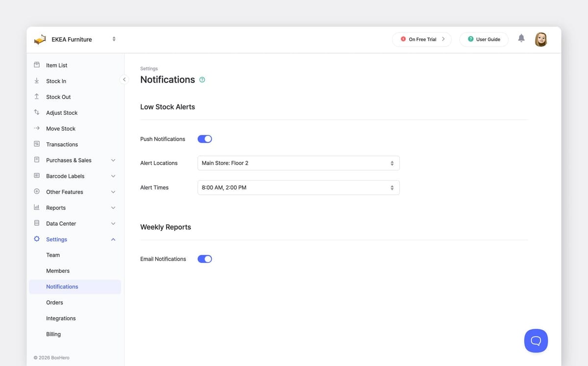This screenshot has height=366, width=588.
Task: Click the Transactions calculator icon
Action: point(36,144)
